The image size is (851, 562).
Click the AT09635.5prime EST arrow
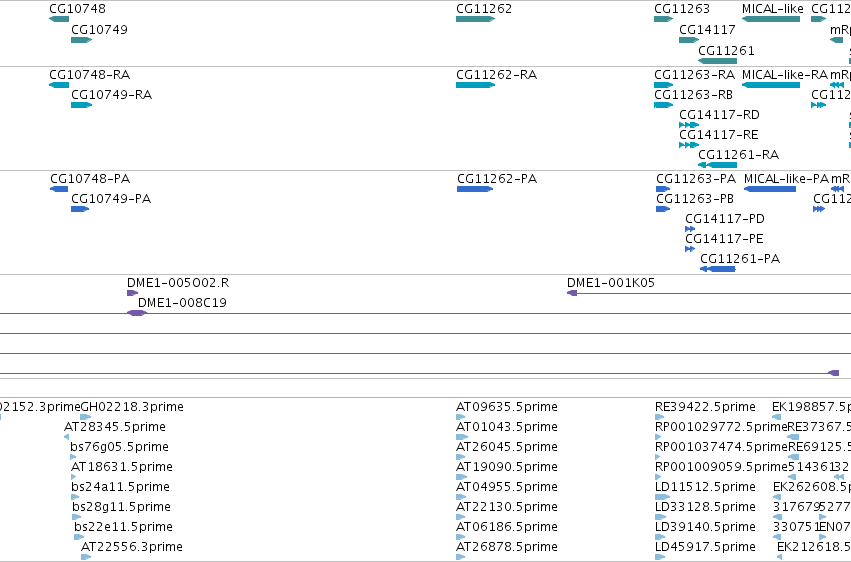[x=461, y=417]
